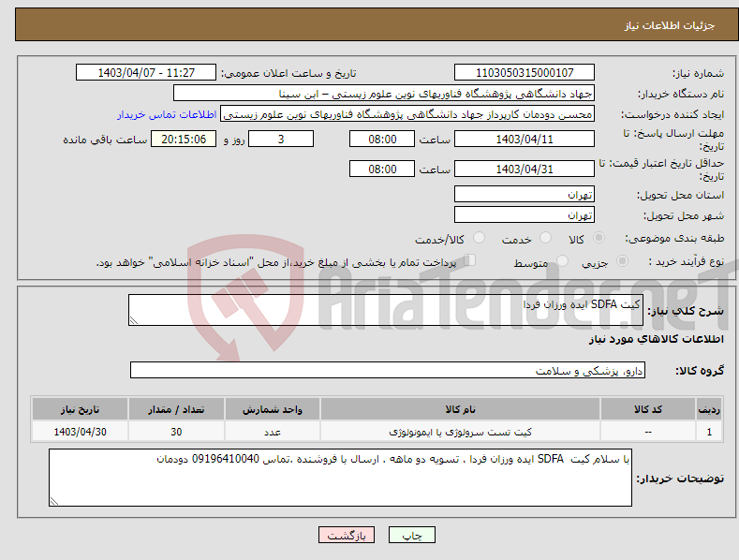Click the unit cell عدد

273,432
